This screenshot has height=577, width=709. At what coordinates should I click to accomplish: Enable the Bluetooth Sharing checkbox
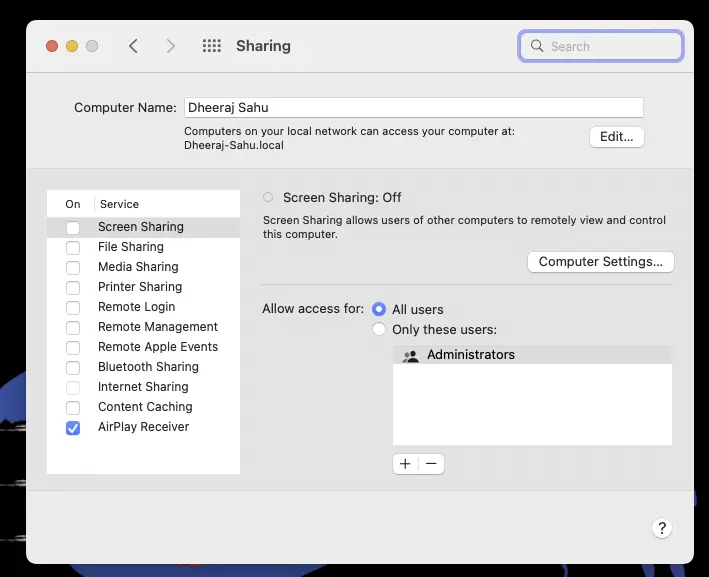pyautogui.click(x=73, y=368)
